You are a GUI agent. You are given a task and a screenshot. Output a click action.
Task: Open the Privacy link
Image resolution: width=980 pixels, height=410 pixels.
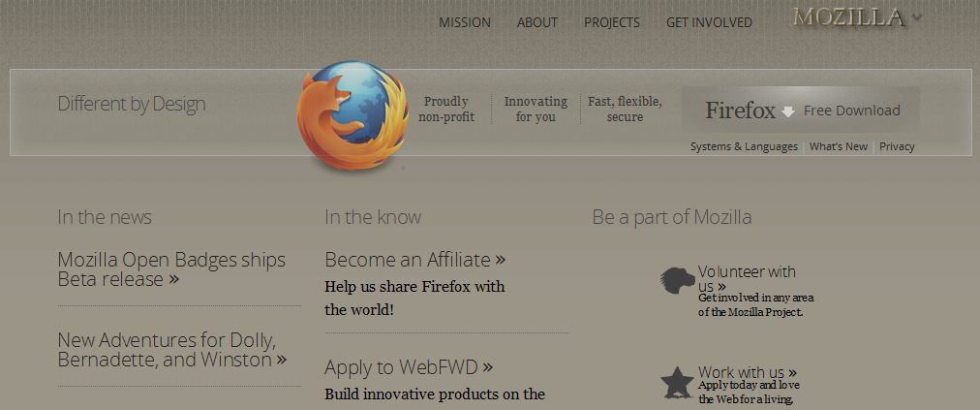point(897,146)
